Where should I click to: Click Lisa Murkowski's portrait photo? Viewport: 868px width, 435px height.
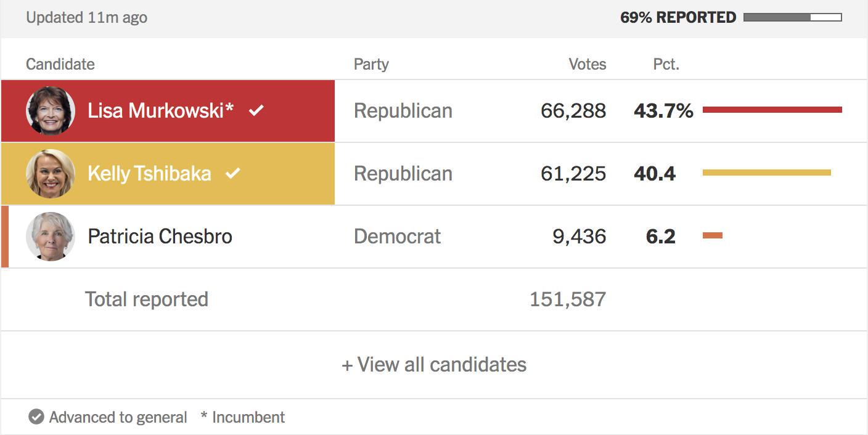tap(51, 111)
